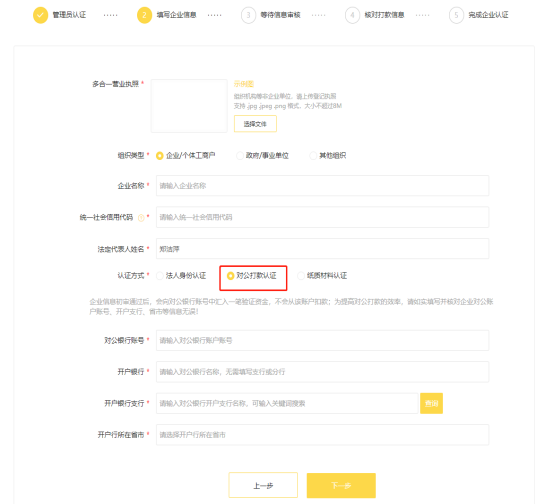The image size is (553, 504).
Task: Click the step 3 circle icon
Action: click(x=248, y=15)
